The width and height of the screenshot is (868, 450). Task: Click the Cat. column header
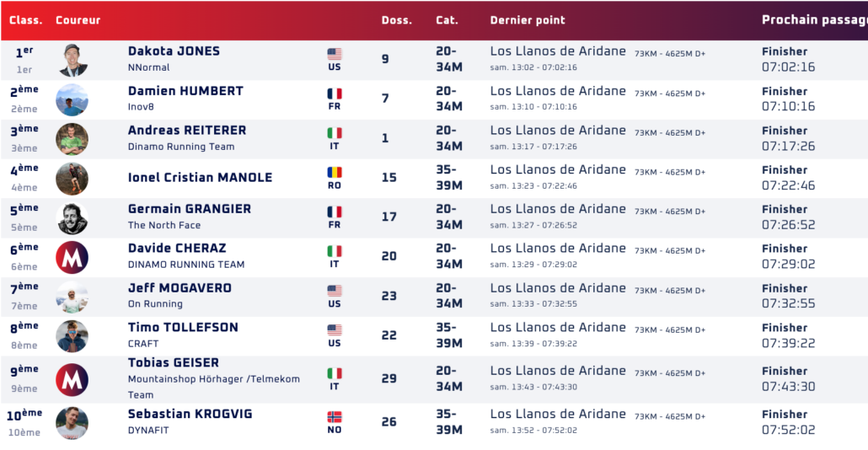tap(447, 20)
